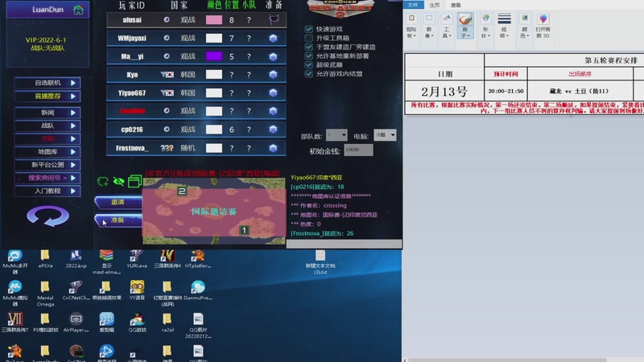Expand the 图像 ribbon group in Paint
This screenshot has width=644, height=362.
coord(429,26)
